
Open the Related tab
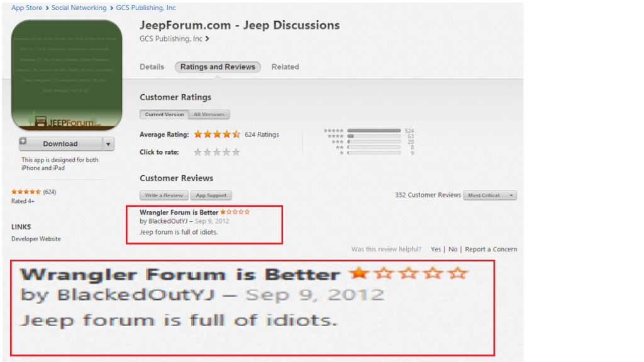(x=285, y=67)
